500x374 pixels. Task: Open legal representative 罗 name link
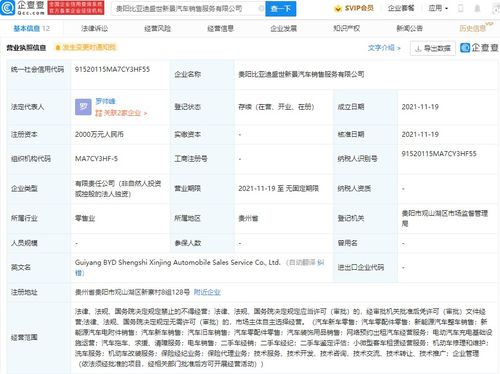pos(105,101)
